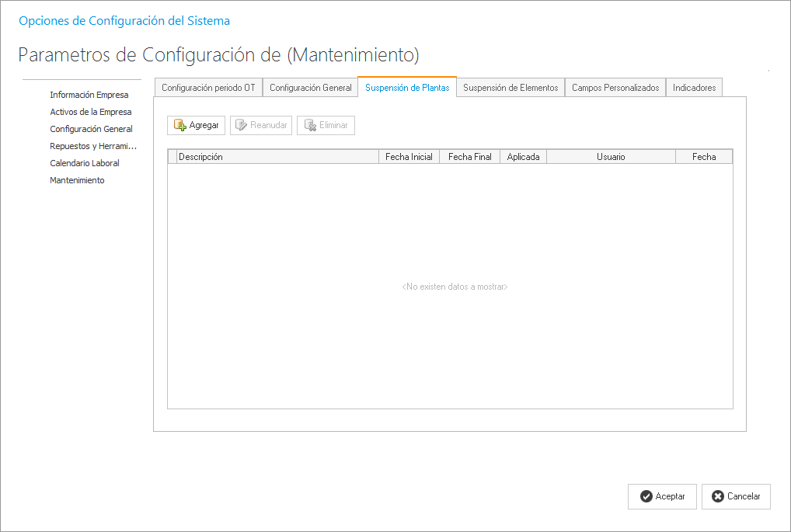
Task: Click the Fecha Inicial column header
Action: click(409, 157)
